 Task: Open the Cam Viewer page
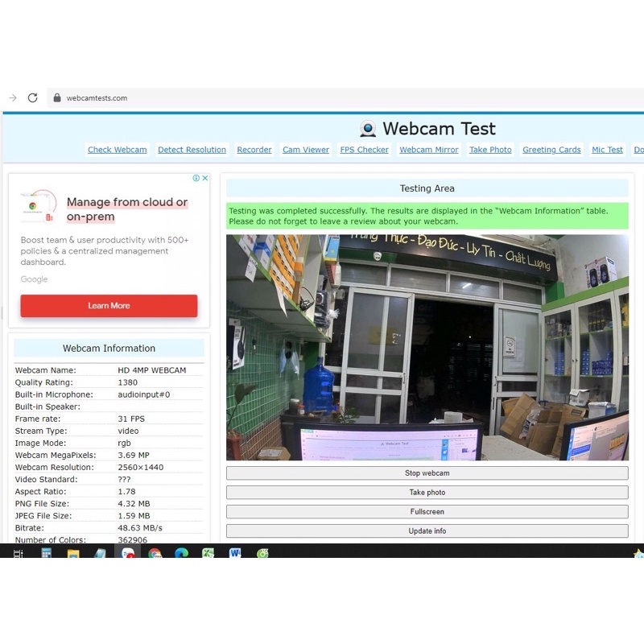(306, 149)
